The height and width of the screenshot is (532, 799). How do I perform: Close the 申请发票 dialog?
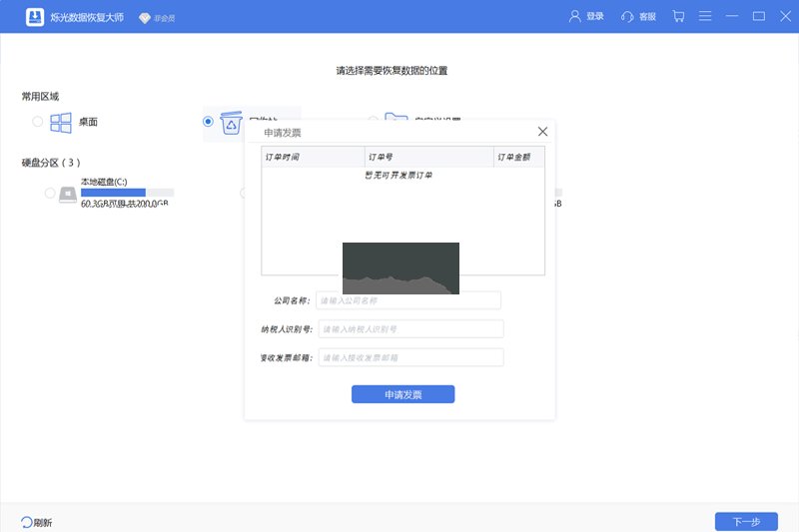point(542,132)
